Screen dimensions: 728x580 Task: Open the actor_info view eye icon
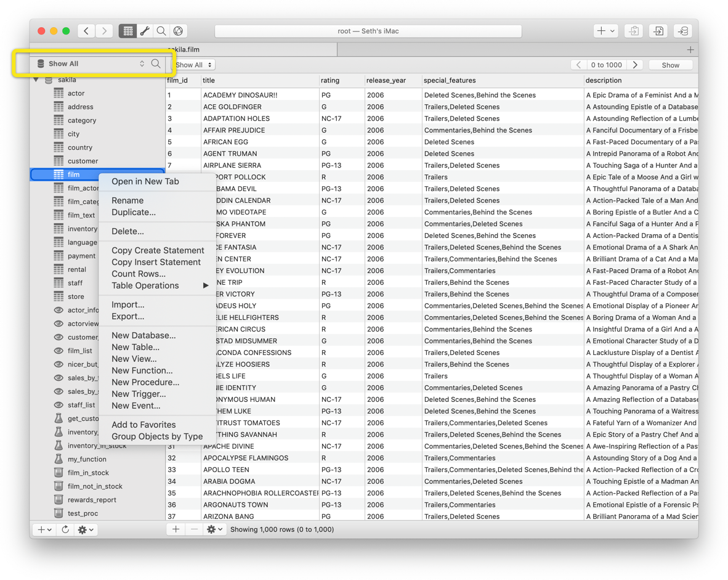59,310
